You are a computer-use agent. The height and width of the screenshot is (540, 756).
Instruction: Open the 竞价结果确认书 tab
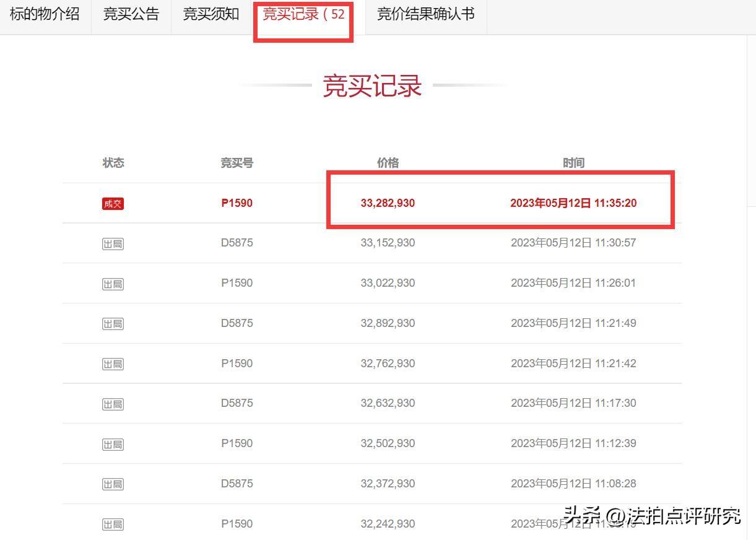tap(425, 15)
